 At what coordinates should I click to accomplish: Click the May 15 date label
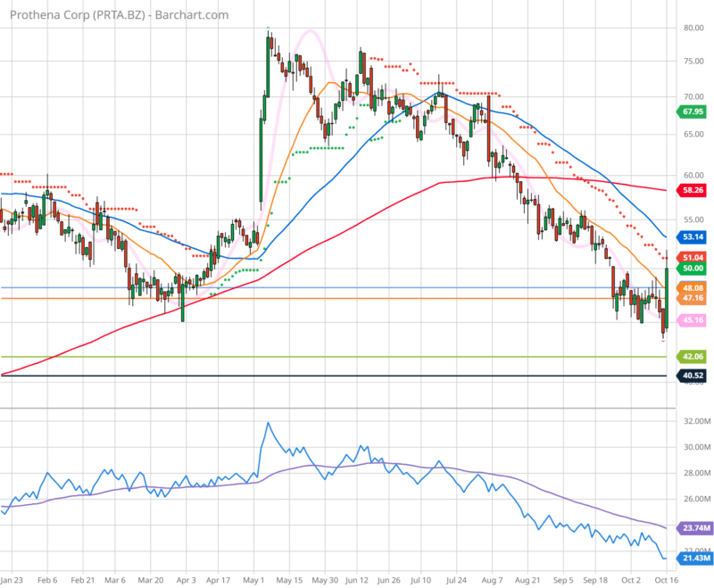[x=289, y=580]
